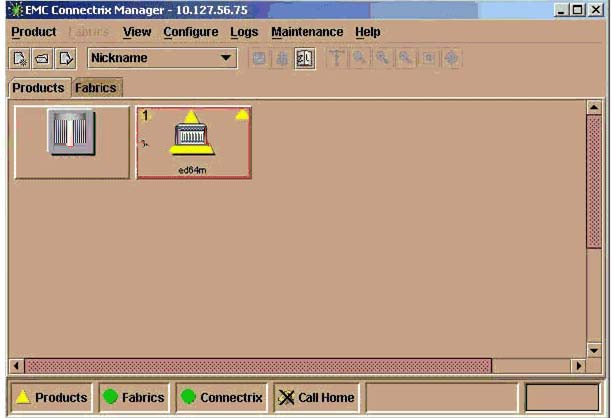Click the Export document toolbar icon
Image resolution: width=612 pixels, height=418 pixels.
pyautogui.click(x=66, y=59)
